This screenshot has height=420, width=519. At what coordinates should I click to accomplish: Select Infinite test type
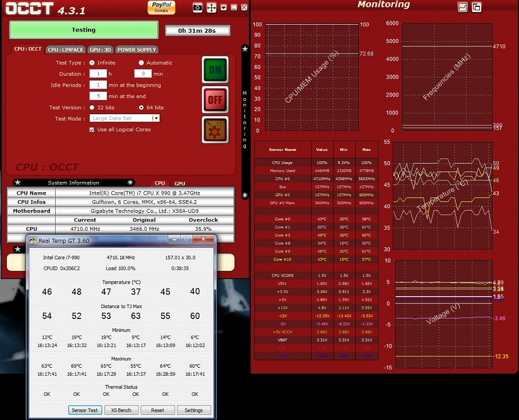(92, 63)
